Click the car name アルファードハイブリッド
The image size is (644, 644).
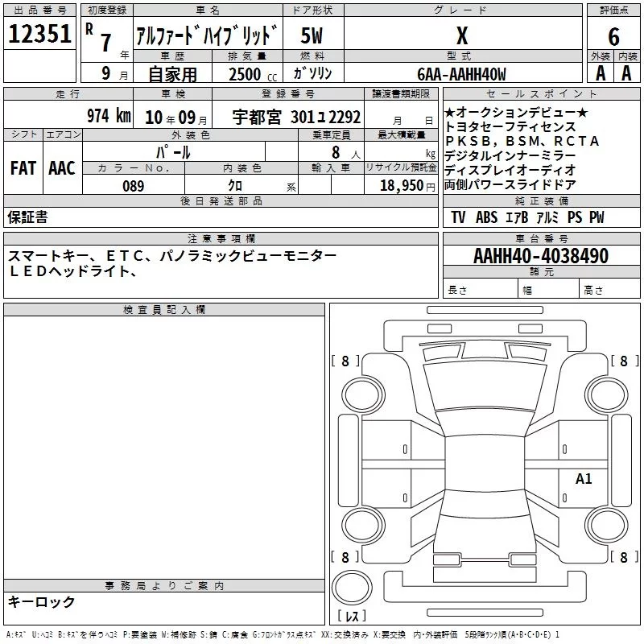coord(207,37)
